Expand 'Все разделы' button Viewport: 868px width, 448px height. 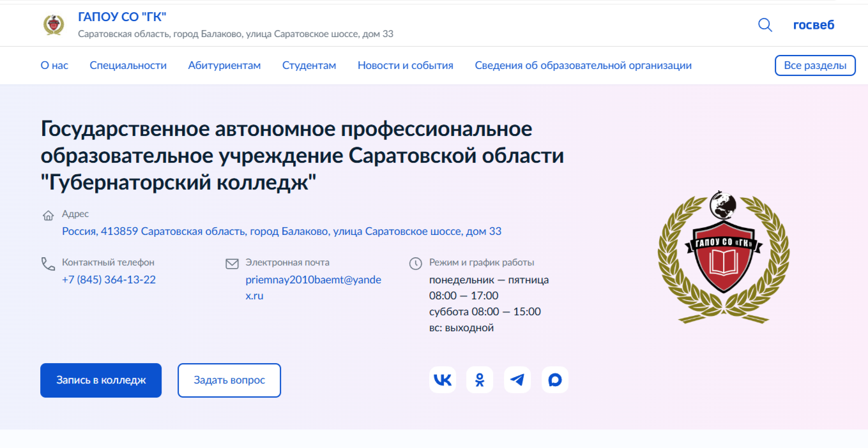tap(814, 65)
